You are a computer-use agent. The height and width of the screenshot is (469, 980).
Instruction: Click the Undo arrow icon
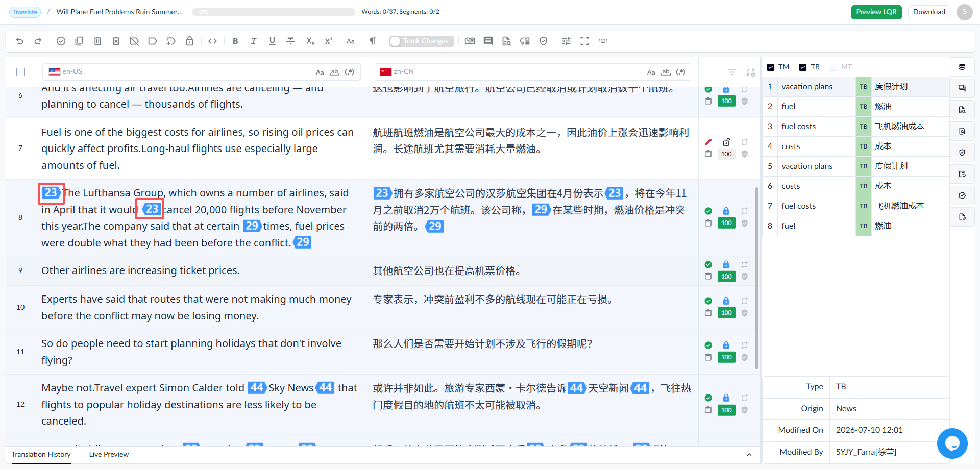tap(20, 41)
